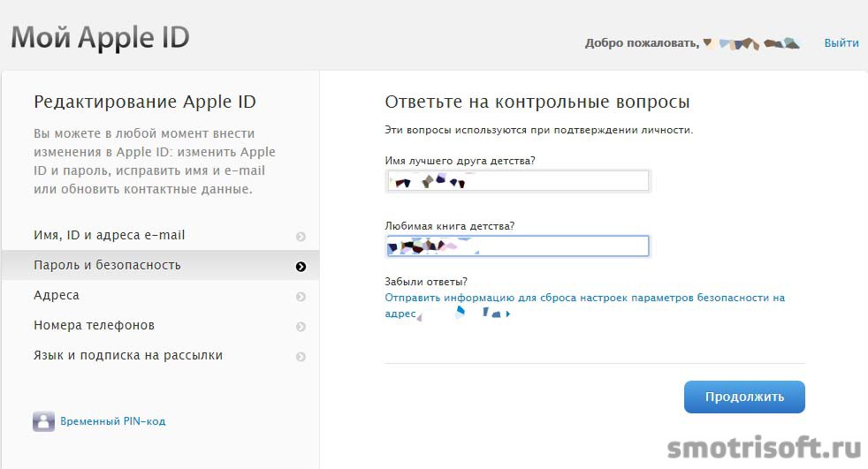
Task: Click the dark arrow beside Пароль и безопасность
Action: coord(301,267)
